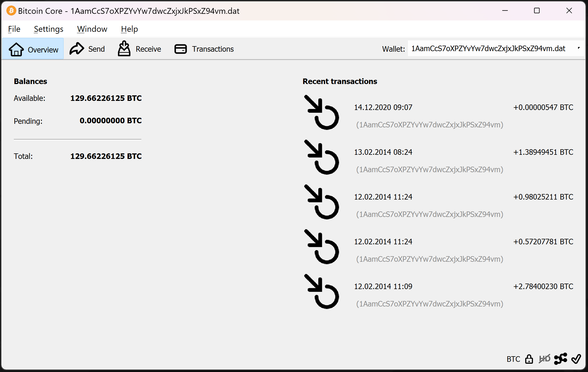Open the BTC display unit selector
588x372 pixels.
(x=513, y=359)
